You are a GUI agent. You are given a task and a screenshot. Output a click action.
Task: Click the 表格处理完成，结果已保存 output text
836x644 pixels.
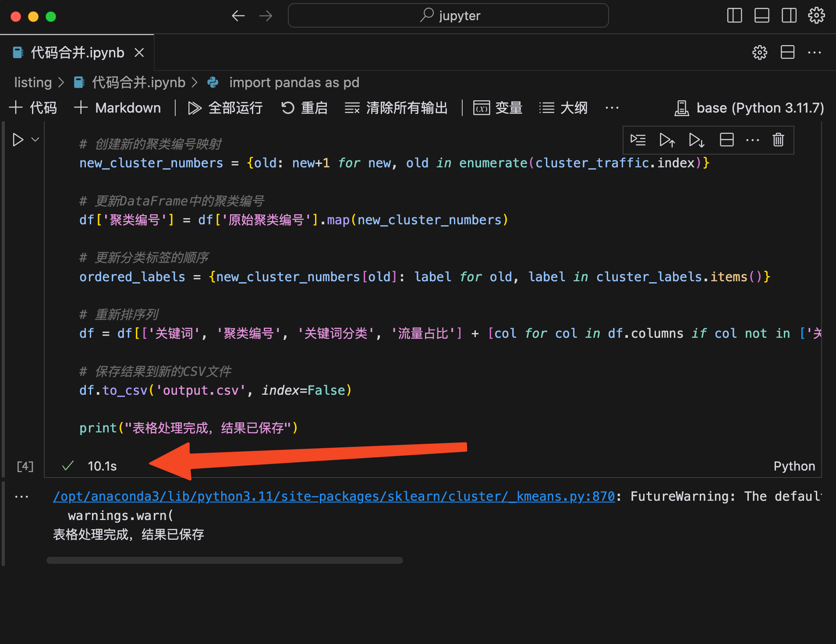(x=129, y=534)
